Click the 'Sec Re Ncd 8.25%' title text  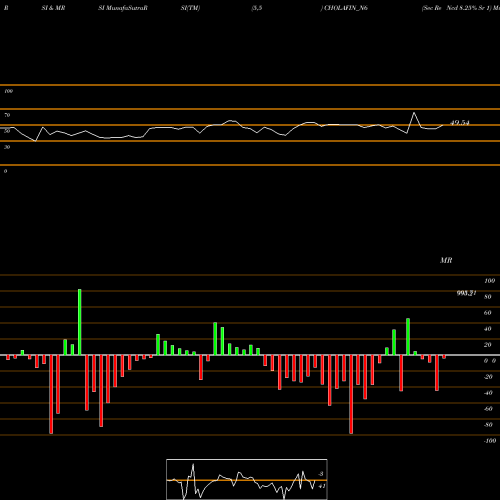[x=449, y=8]
